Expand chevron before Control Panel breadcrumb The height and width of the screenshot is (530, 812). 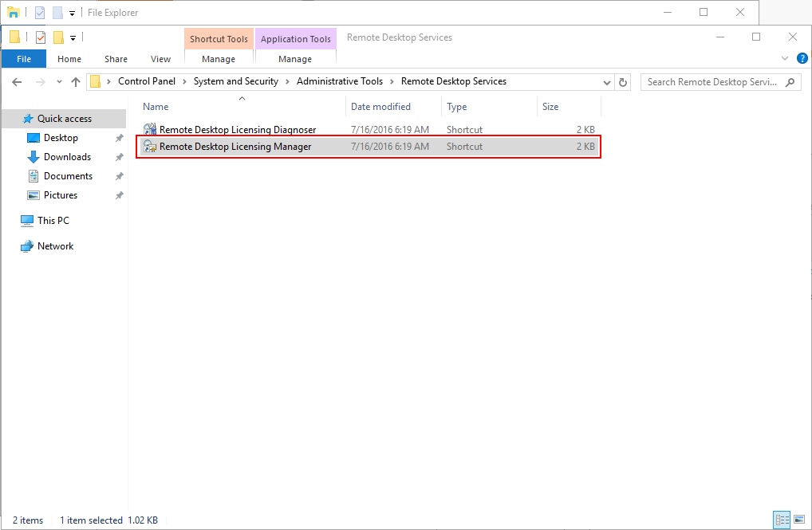[108, 82]
